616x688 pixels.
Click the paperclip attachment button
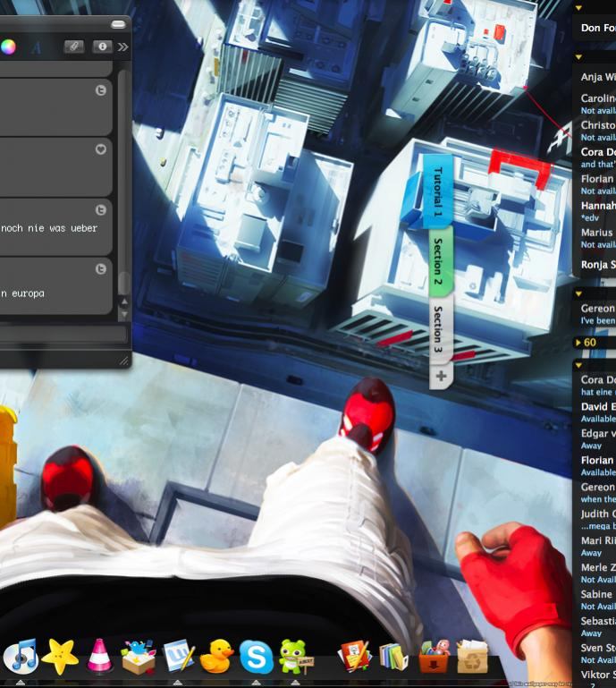point(74,46)
